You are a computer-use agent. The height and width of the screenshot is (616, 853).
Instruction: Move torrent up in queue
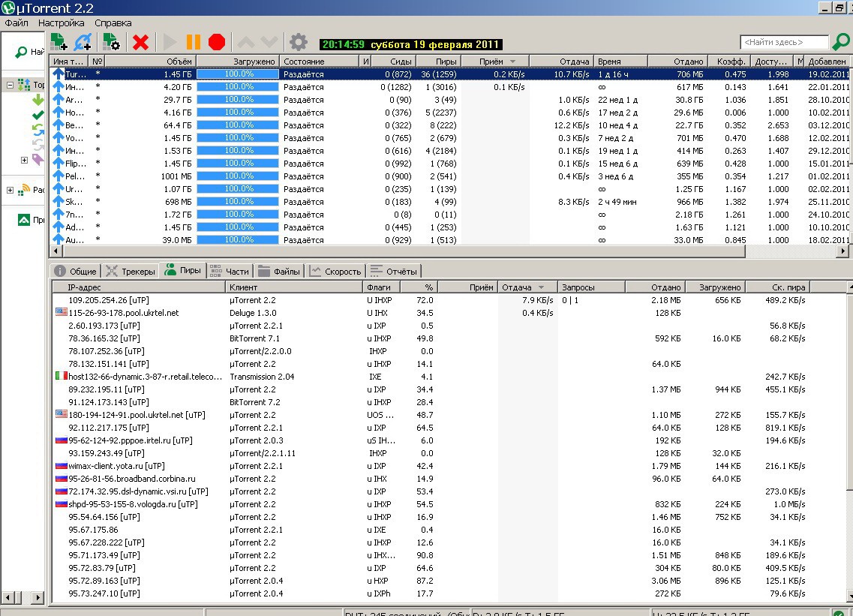pos(245,42)
